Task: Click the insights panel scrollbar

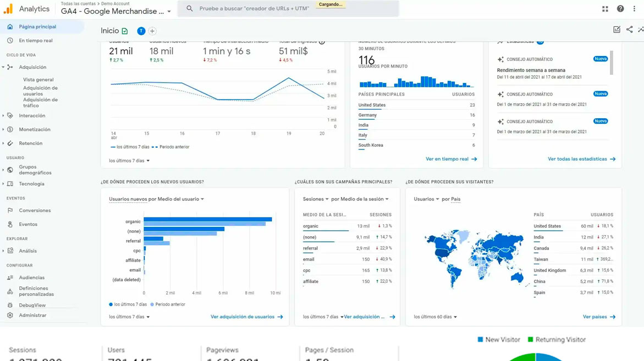Action: (612, 62)
